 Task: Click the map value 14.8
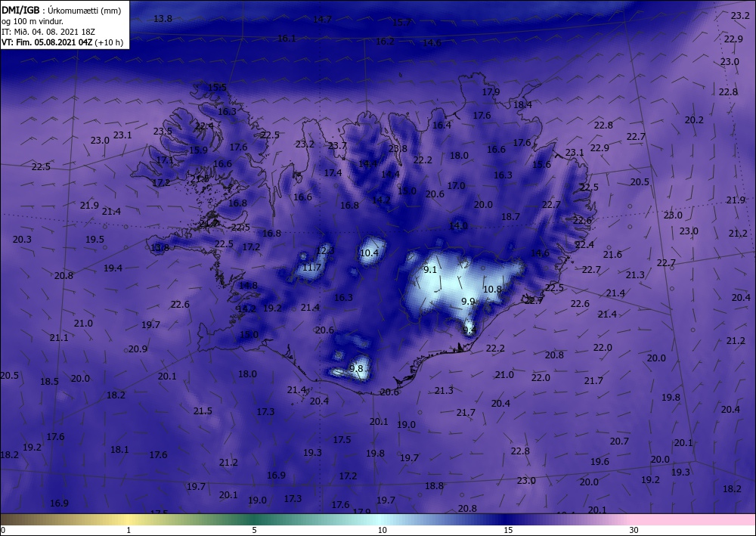point(248,285)
